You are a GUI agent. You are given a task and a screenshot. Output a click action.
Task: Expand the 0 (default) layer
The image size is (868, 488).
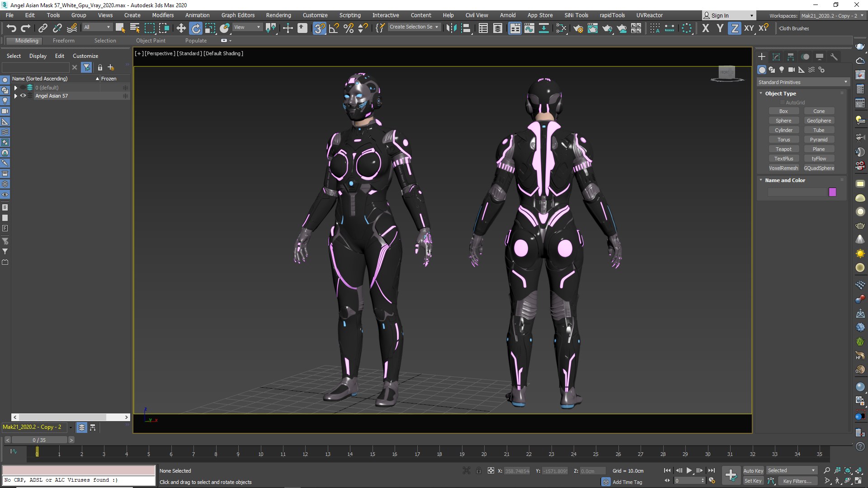click(16, 88)
